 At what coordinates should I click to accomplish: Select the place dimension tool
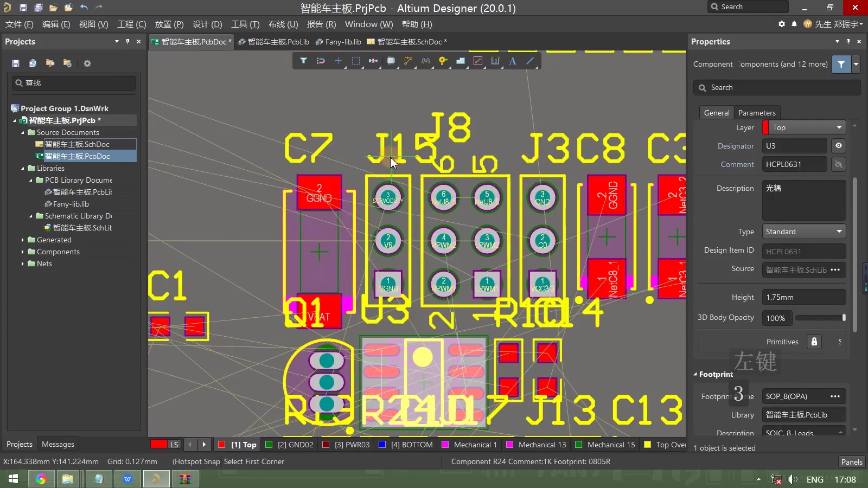pos(495,61)
